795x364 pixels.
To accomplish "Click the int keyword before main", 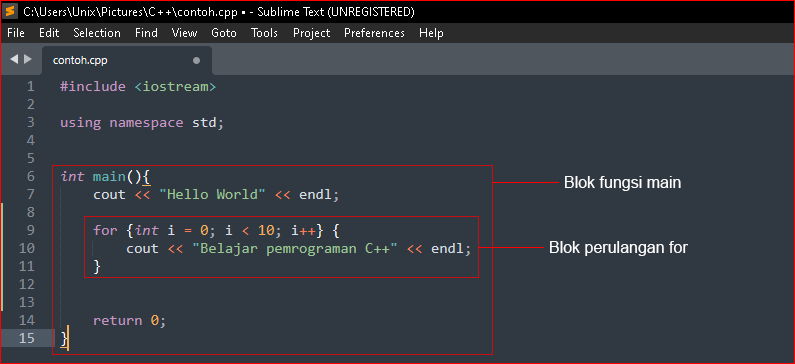I will (x=72, y=176).
